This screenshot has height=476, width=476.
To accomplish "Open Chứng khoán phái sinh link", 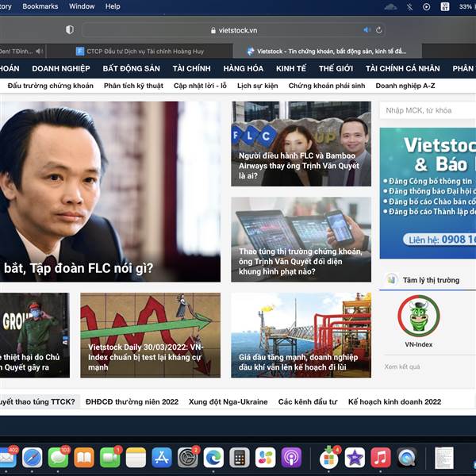I will click(327, 86).
